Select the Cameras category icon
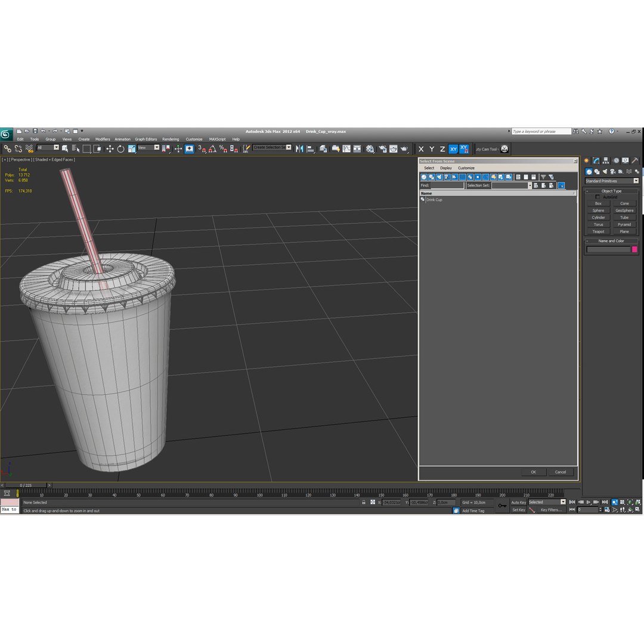 (x=613, y=172)
